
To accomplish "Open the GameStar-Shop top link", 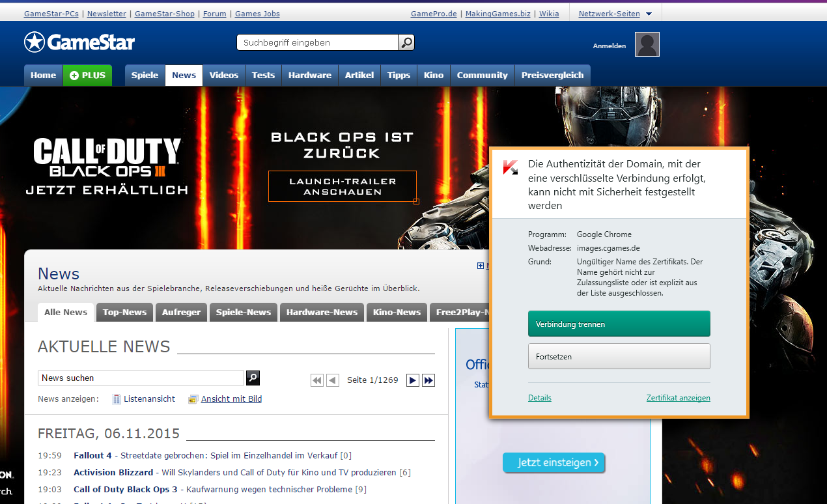I will (x=164, y=14).
